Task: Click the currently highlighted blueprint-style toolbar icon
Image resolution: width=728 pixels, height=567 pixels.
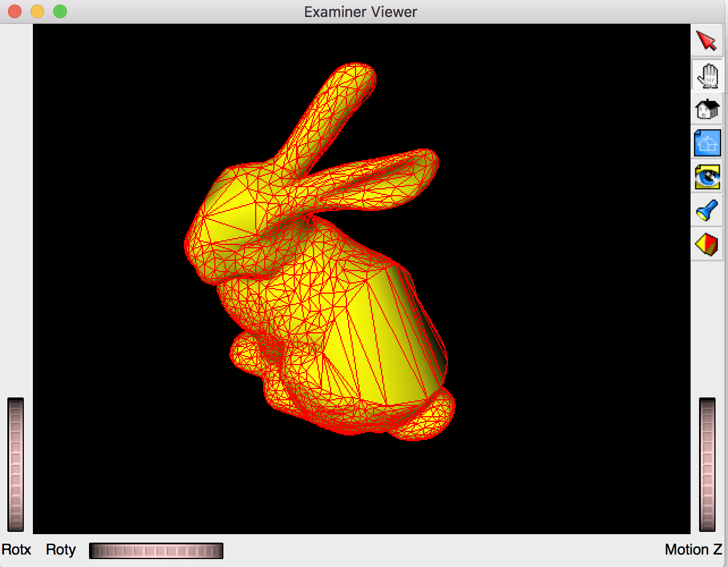Action: pos(706,142)
